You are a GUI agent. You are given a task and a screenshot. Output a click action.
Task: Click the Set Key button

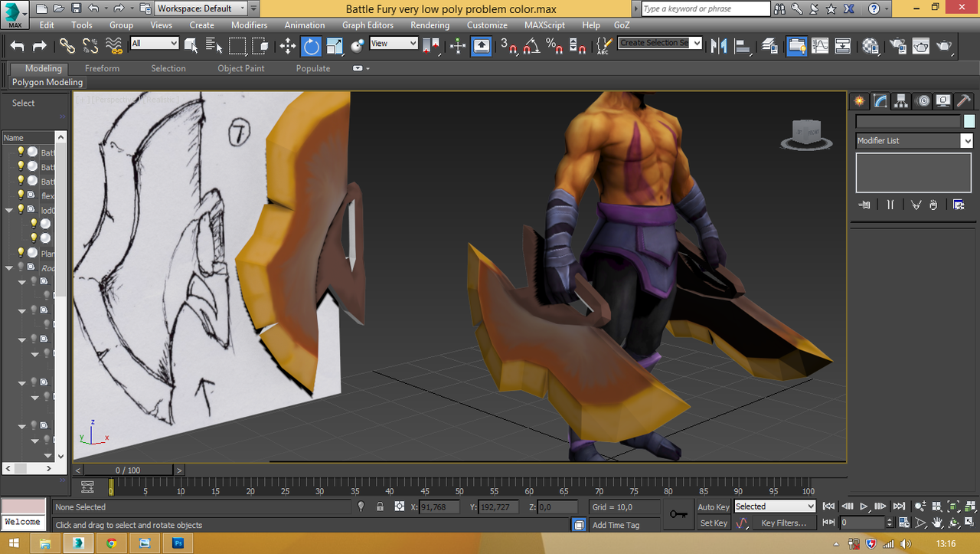coord(714,523)
